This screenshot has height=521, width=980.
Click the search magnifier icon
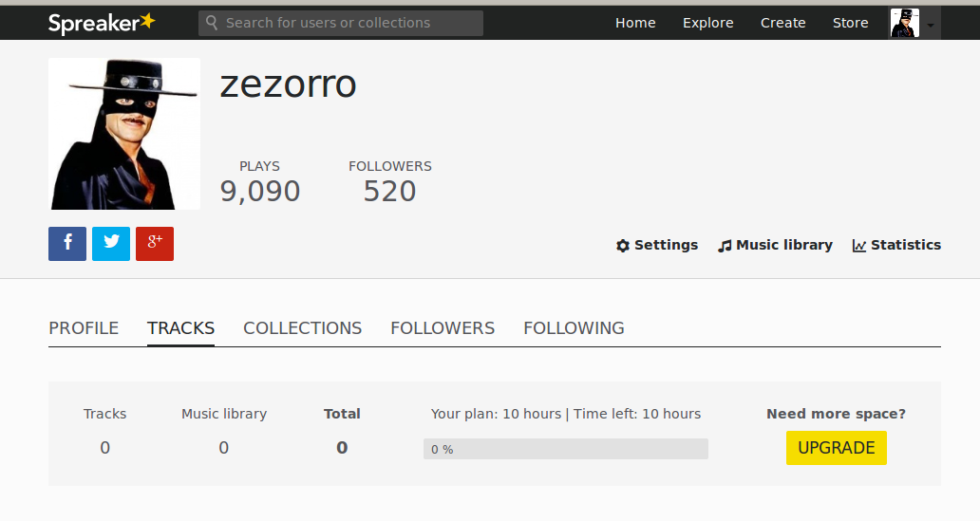(x=212, y=23)
